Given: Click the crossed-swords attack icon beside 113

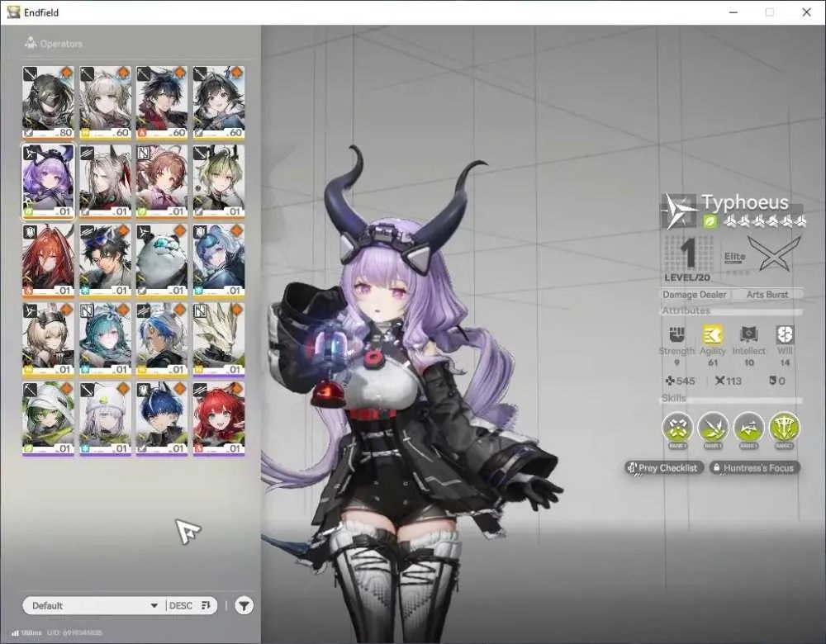Looking at the screenshot, I should tap(720, 380).
